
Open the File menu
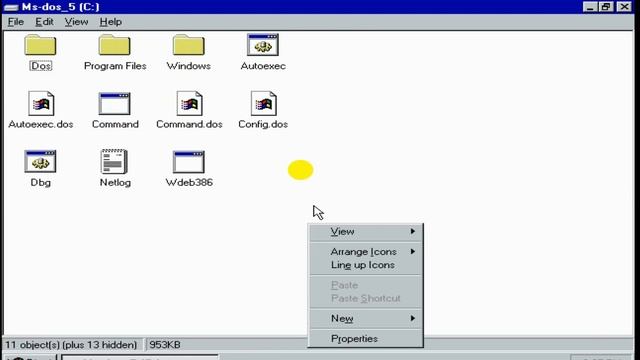(x=16, y=22)
